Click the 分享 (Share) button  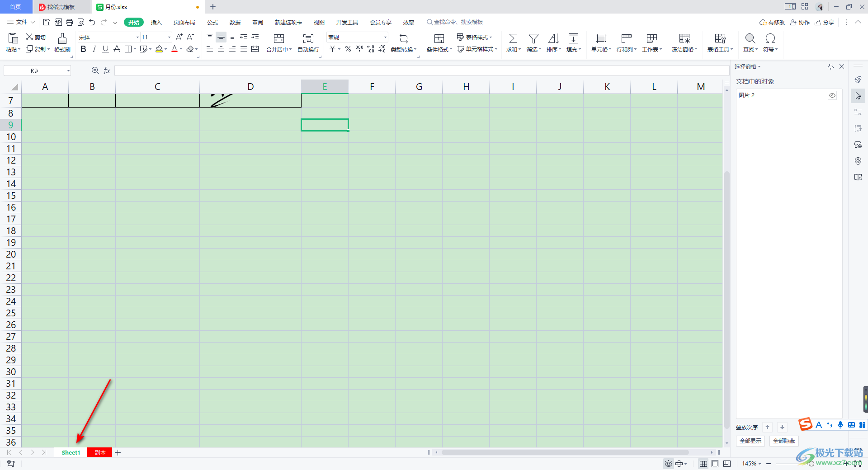[825, 22]
